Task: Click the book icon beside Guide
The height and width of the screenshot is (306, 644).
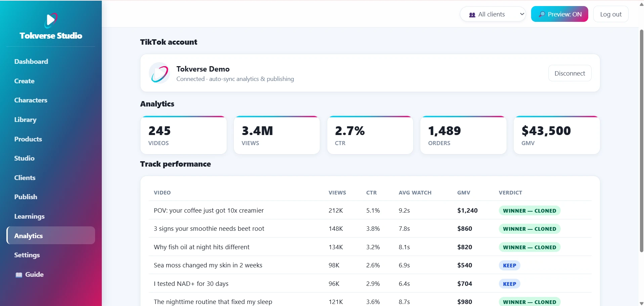Action: pyautogui.click(x=19, y=275)
